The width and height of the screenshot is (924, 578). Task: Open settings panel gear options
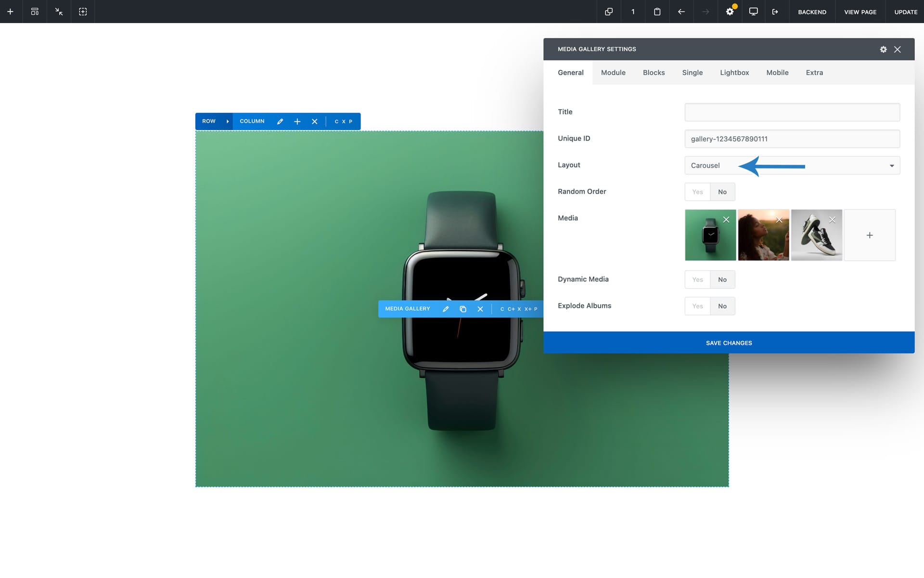tap(883, 49)
